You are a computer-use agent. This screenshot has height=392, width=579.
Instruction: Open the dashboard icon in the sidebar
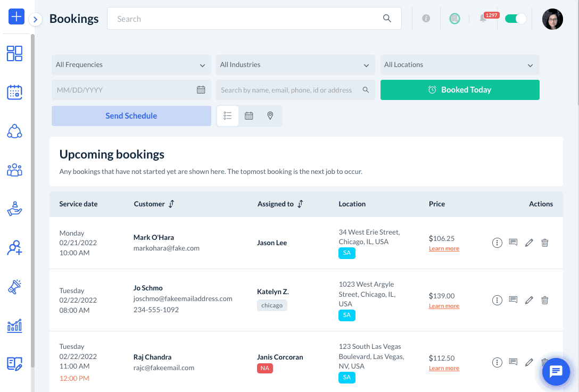[x=14, y=54]
